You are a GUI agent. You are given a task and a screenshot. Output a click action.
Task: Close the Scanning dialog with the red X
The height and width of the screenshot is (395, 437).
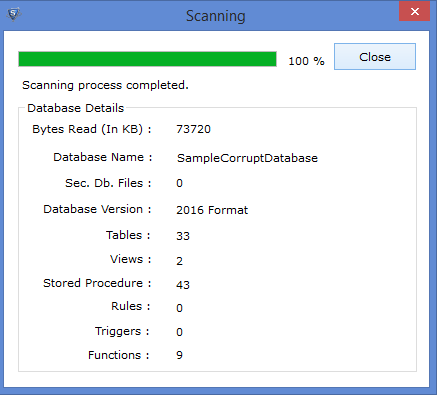414,12
